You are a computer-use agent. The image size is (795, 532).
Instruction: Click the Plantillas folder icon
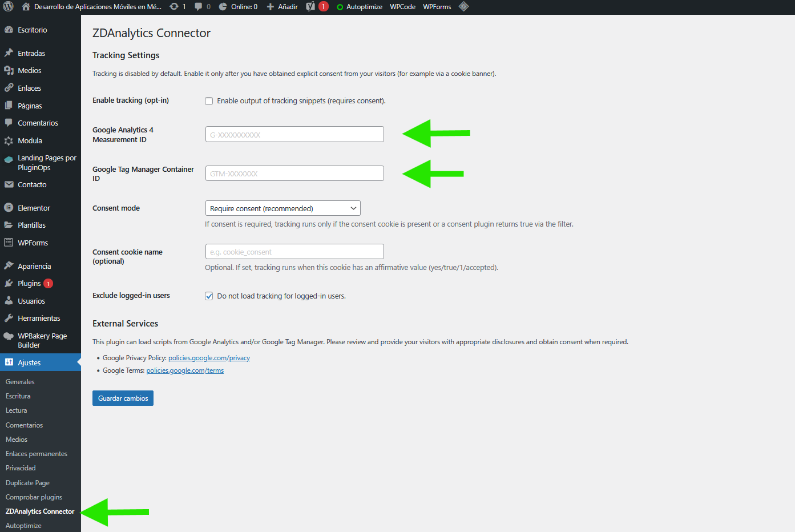[x=9, y=225]
